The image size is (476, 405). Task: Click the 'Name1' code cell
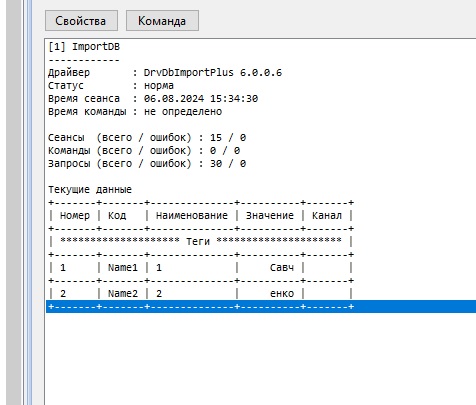[x=123, y=267]
